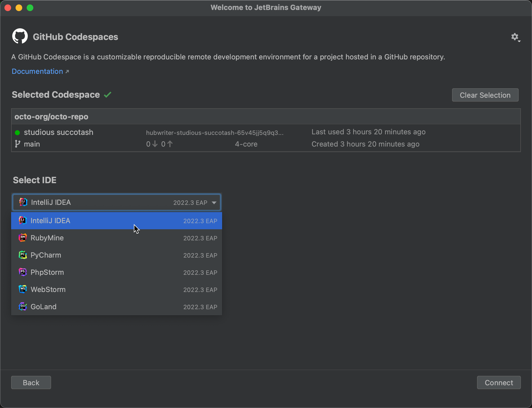532x408 pixels.
Task: Choose GoLand from the IDE list
Action: pos(116,307)
